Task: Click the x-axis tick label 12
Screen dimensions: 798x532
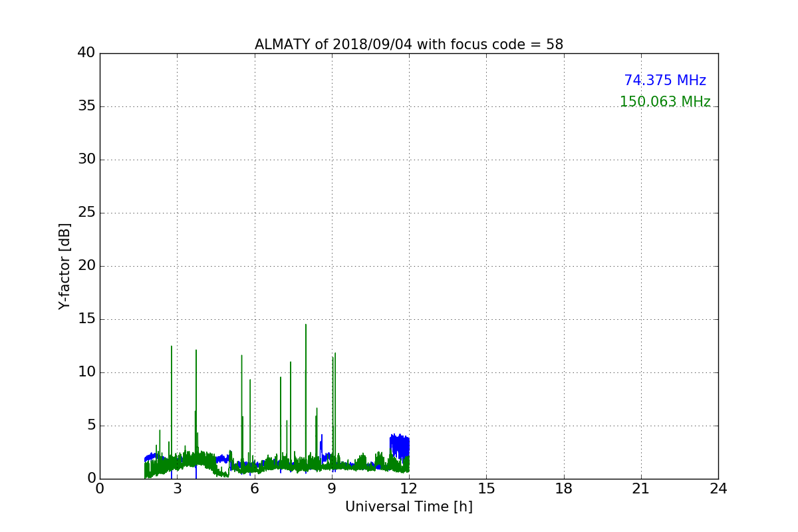Action: click(x=409, y=489)
